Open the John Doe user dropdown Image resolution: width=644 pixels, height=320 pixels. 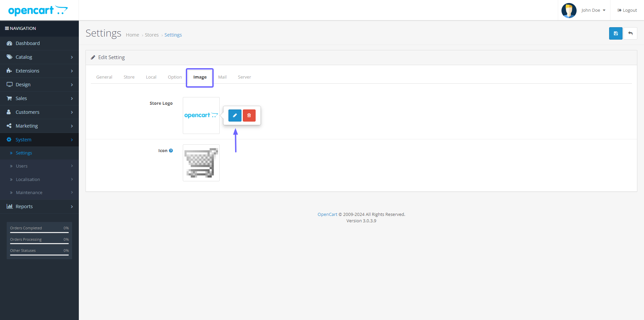(593, 10)
